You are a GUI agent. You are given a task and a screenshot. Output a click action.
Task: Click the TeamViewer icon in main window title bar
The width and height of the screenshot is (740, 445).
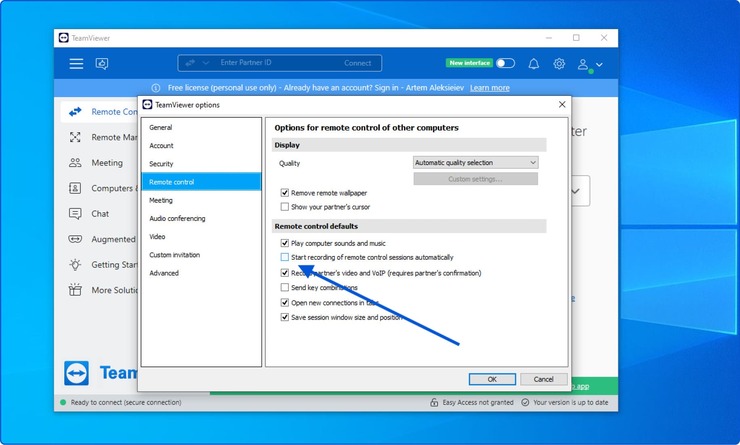(x=64, y=38)
